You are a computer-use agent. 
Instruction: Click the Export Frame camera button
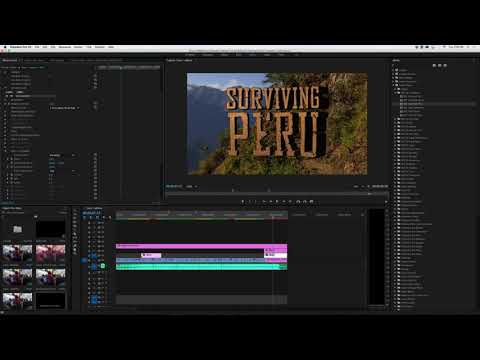(311, 202)
